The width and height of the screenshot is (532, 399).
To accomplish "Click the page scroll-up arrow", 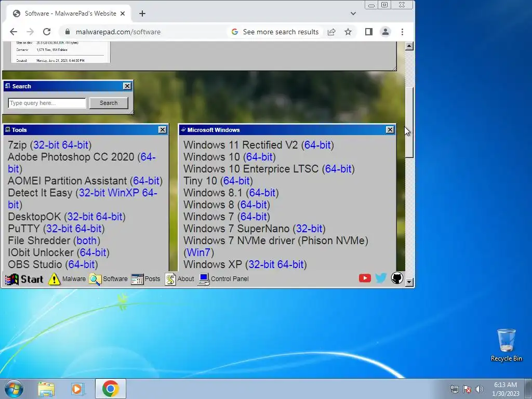I will pos(409,46).
